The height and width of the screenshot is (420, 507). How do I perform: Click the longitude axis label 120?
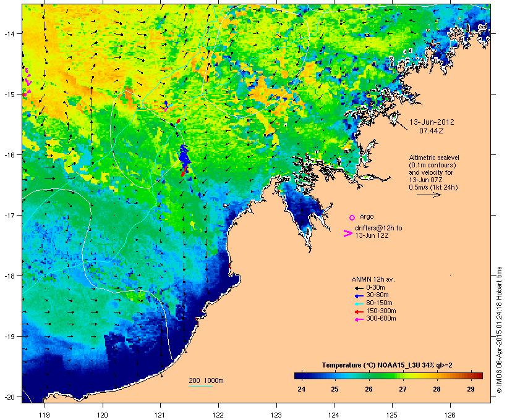click(103, 415)
